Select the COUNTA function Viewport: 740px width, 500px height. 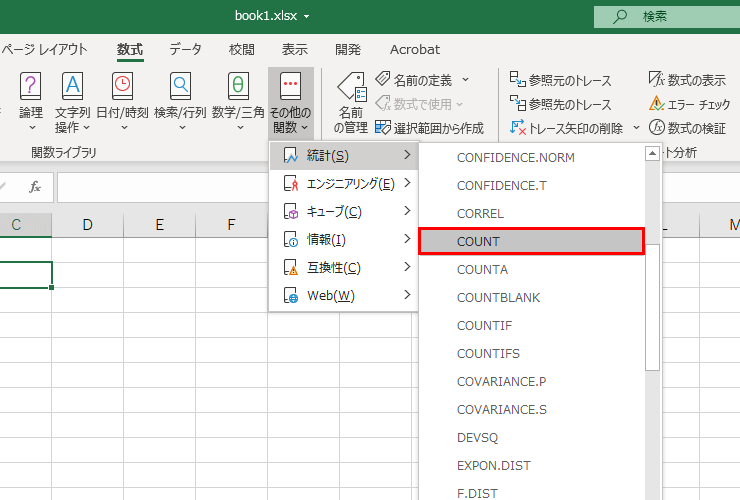pyautogui.click(x=531, y=270)
